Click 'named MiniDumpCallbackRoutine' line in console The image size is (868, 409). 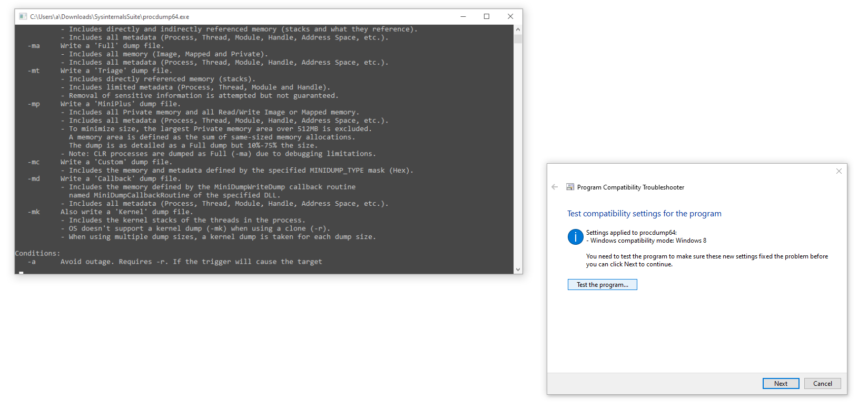(x=174, y=195)
